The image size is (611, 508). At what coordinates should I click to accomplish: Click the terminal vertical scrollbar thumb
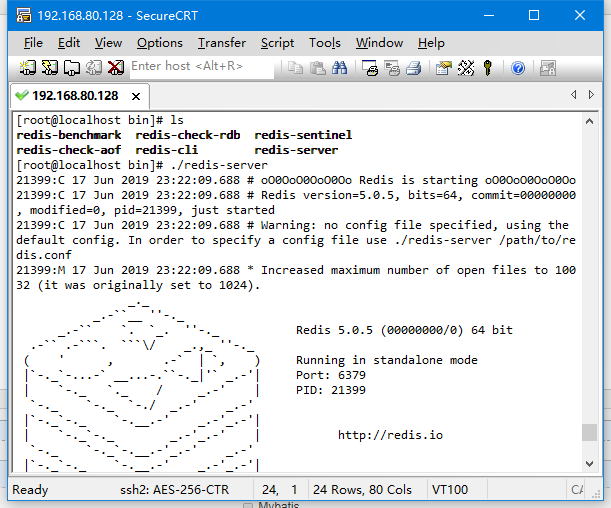[x=589, y=432]
